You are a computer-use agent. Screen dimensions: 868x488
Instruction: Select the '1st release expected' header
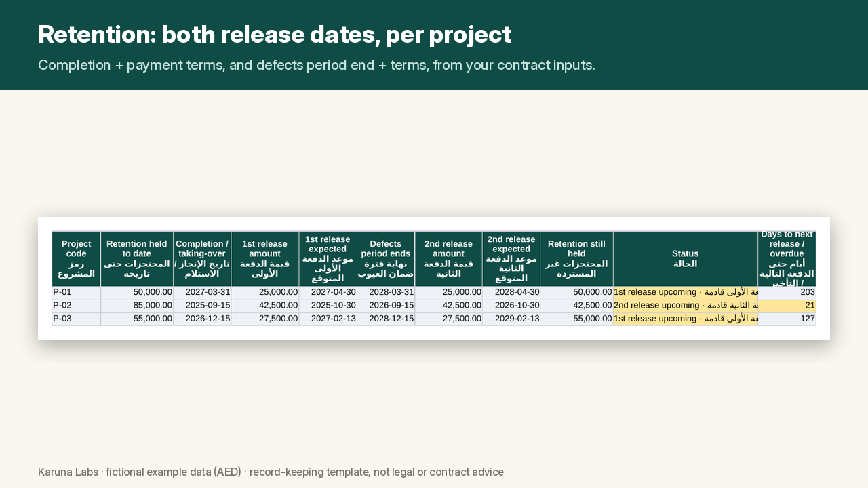tap(328, 259)
